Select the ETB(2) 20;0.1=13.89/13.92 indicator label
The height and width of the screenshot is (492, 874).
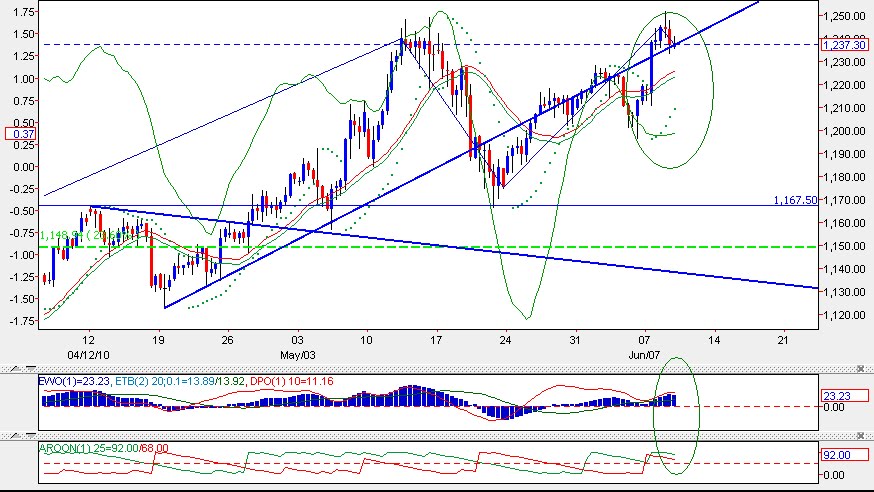point(181,382)
